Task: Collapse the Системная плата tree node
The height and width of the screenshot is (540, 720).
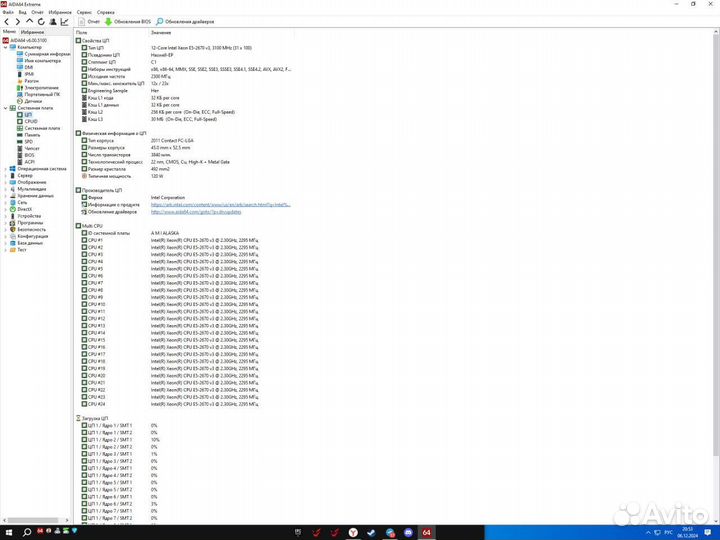Action: click(6, 108)
